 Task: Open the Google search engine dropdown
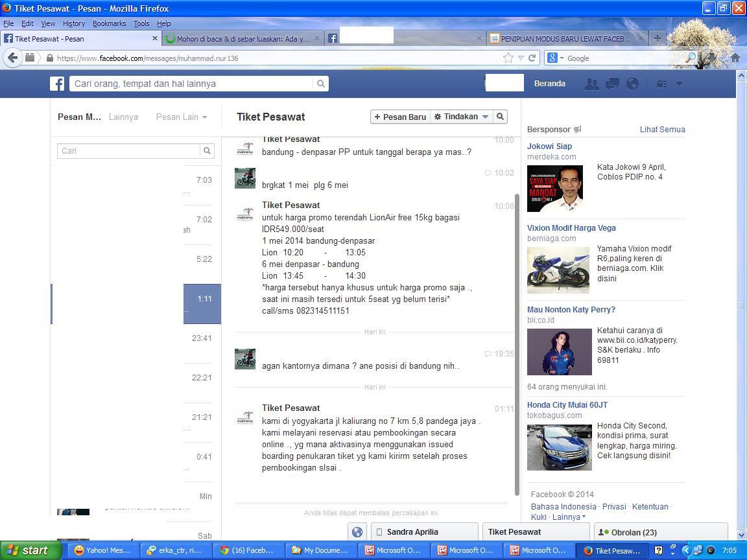click(x=562, y=58)
